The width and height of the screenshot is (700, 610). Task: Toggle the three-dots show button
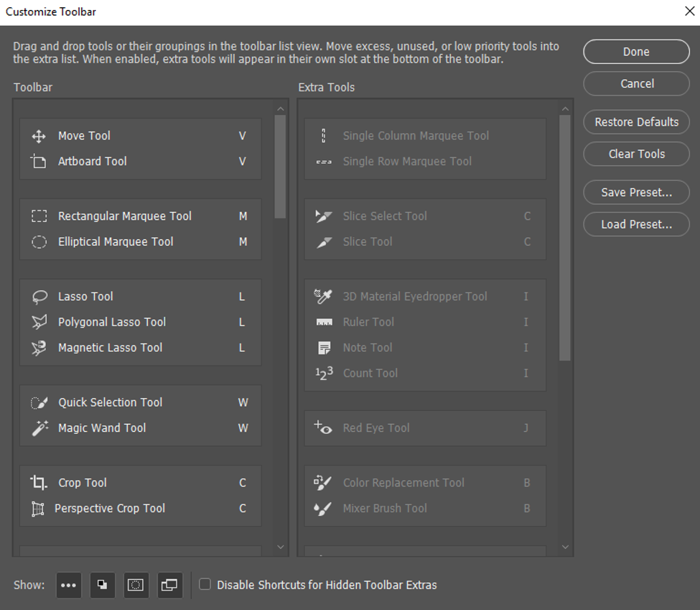click(x=69, y=586)
